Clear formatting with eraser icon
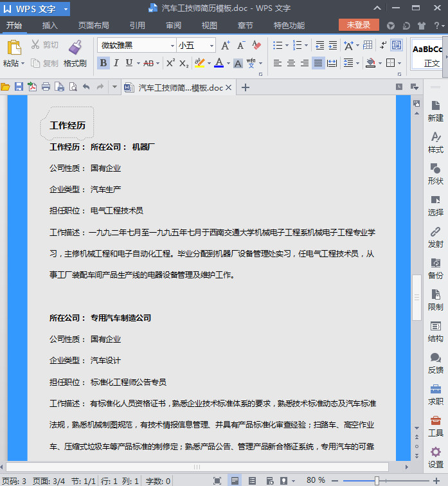Viewport: 448px width, 486px height. click(x=256, y=46)
